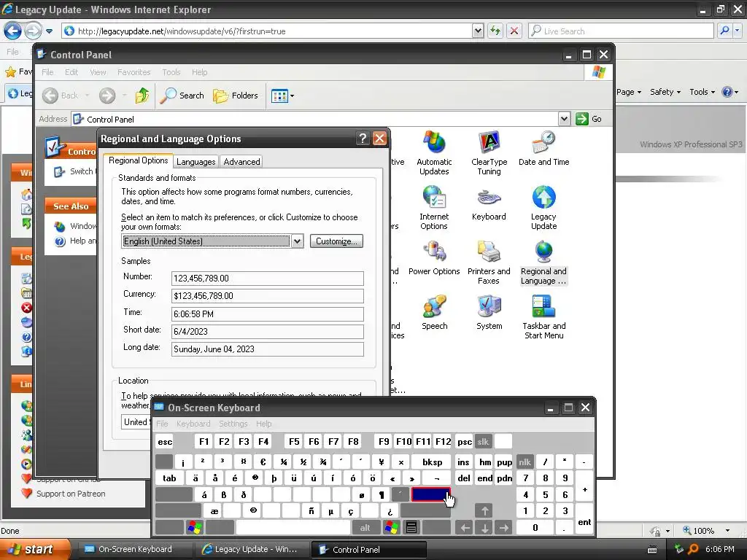Image resolution: width=747 pixels, height=560 pixels.
Task: Click the Windows Start button
Action: pos(35,549)
